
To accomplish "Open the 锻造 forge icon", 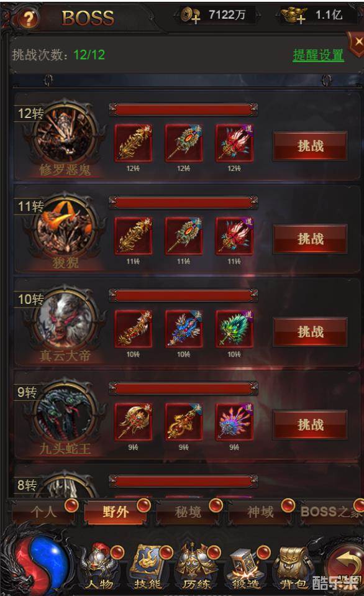I will [246, 566].
